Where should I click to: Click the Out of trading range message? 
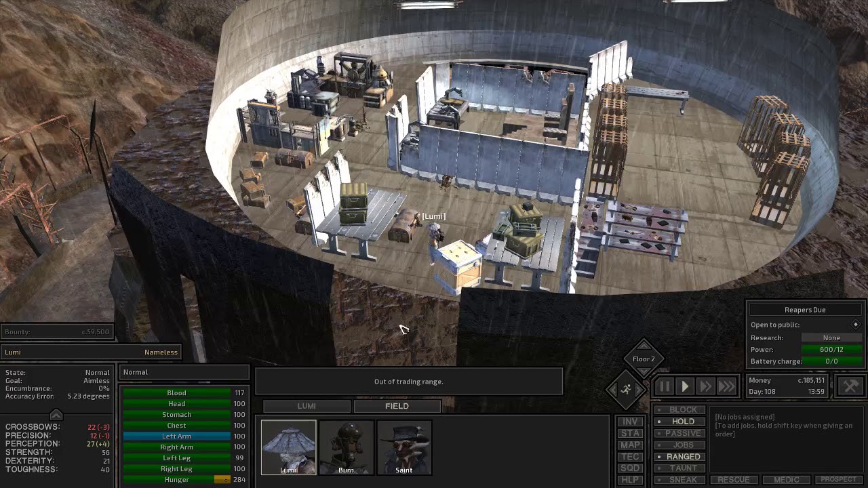[x=409, y=382]
